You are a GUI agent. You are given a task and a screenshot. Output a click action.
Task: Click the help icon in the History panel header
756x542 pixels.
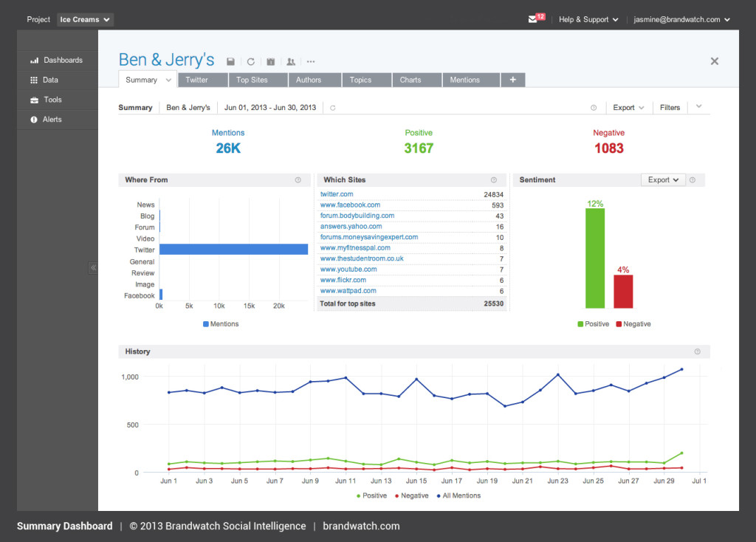pyautogui.click(x=697, y=351)
